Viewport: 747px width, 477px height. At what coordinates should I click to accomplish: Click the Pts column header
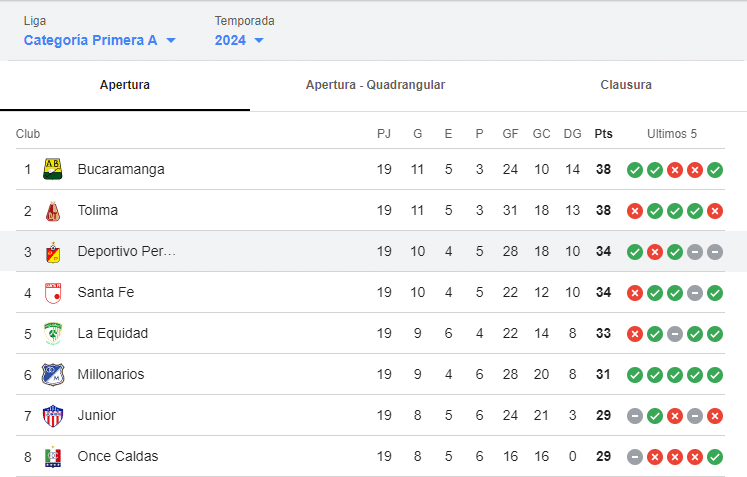[603, 134]
